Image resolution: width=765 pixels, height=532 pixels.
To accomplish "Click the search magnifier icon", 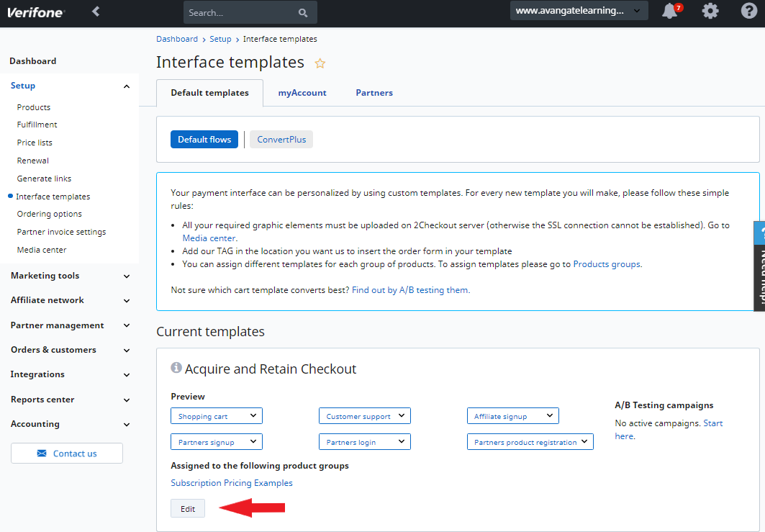I will 303,13.
